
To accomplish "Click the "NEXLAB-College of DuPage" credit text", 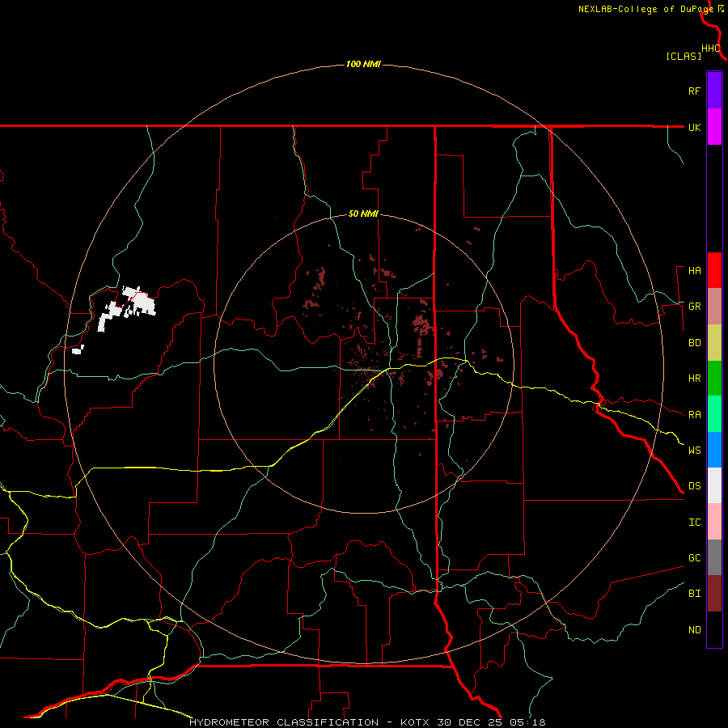I will coord(645,9).
